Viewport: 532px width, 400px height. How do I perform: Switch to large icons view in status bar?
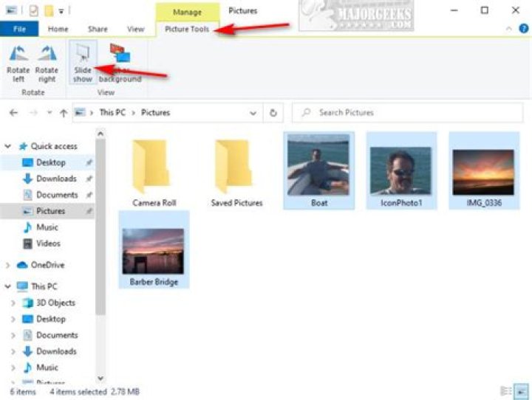click(521, 390)
